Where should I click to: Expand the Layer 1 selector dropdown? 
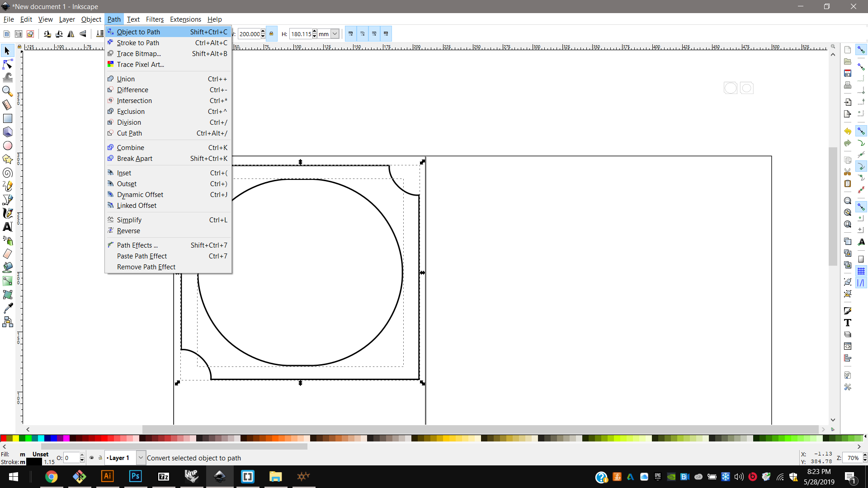141,458
